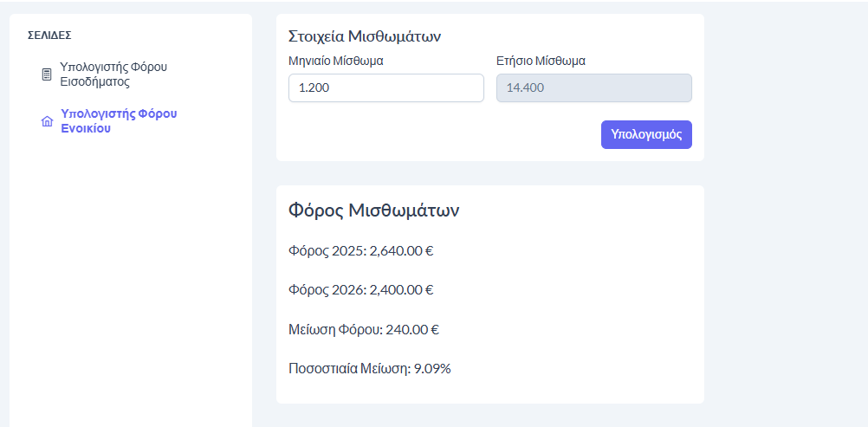Click the 2,640.00 € tax amount

401,251
